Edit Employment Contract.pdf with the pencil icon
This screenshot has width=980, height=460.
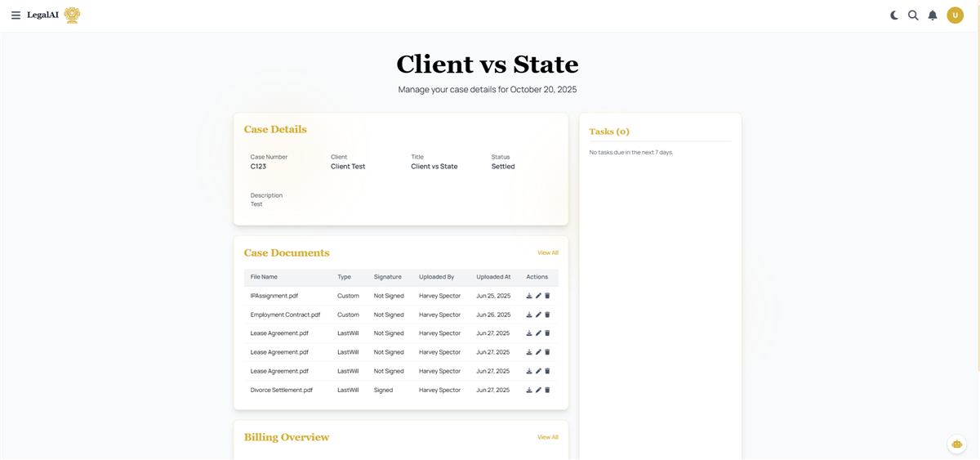point(538,315)
